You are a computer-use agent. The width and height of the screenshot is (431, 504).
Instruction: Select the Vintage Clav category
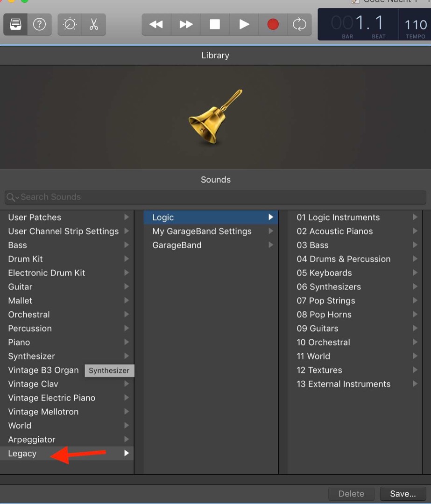(x=67, y=384)
